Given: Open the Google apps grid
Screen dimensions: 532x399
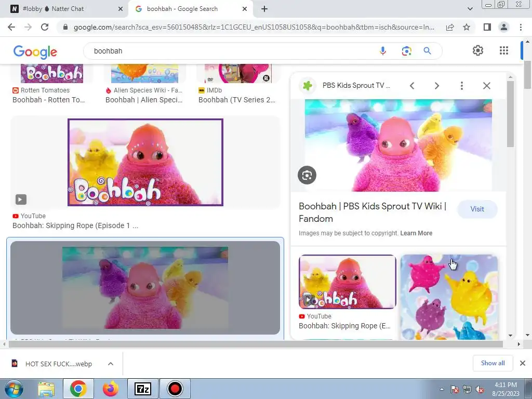Looking at the screenshot, I should click(x=504, y=50).
